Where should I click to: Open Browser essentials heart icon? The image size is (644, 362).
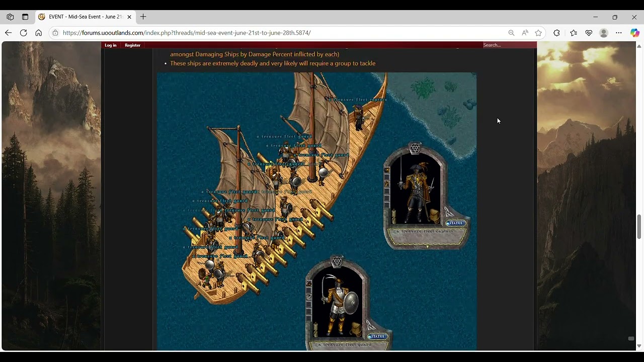pyautogui.click(x=589, y=33)
